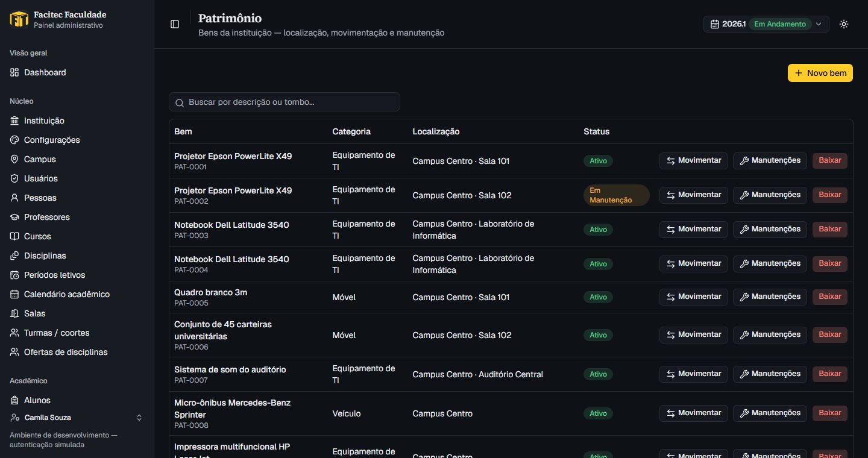Toggle the light/dark theme sun icon
Screen dimensions: 868x458
pyautogui.click(x=844, y=24)
